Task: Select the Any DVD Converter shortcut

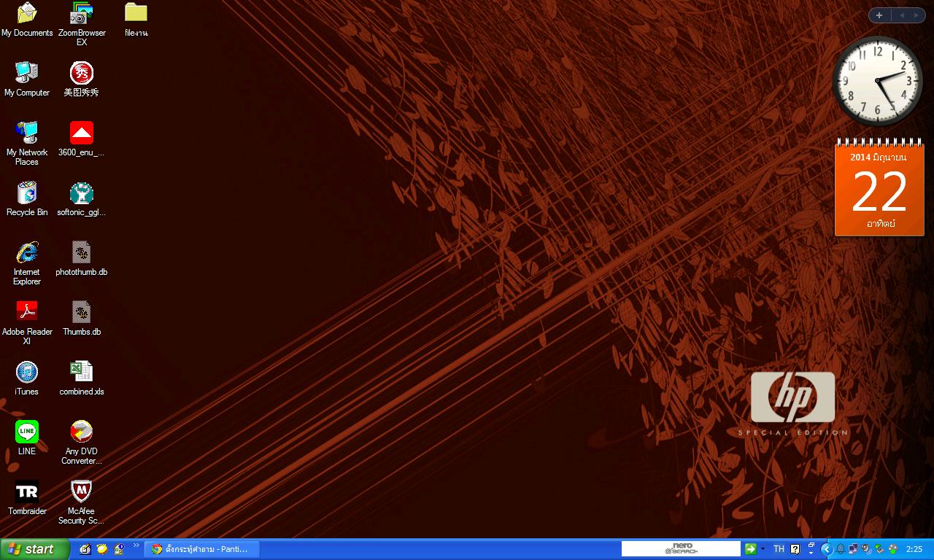Action: [x=82, y=442]
